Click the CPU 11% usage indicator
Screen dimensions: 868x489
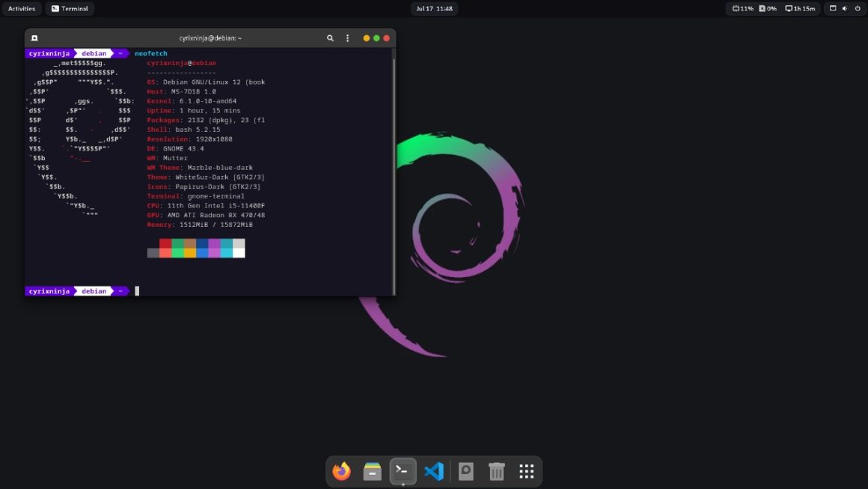(x=742, y=9)
